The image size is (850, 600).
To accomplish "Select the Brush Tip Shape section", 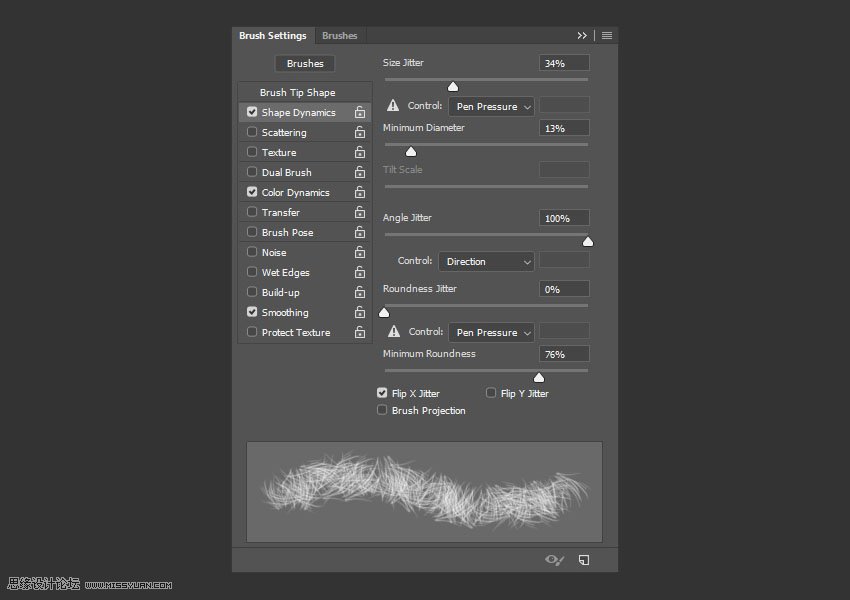I will tap(297, 93).
